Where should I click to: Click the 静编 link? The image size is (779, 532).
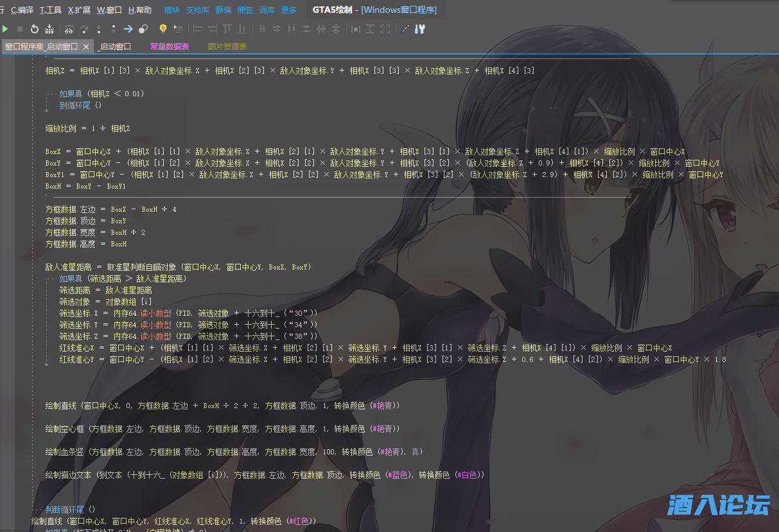coord(223,10)
